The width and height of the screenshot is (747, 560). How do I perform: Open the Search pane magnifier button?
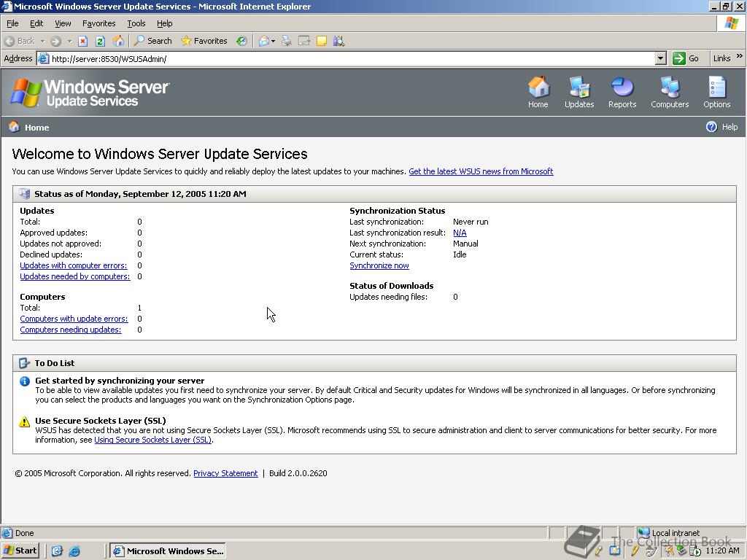coord(152,41)
